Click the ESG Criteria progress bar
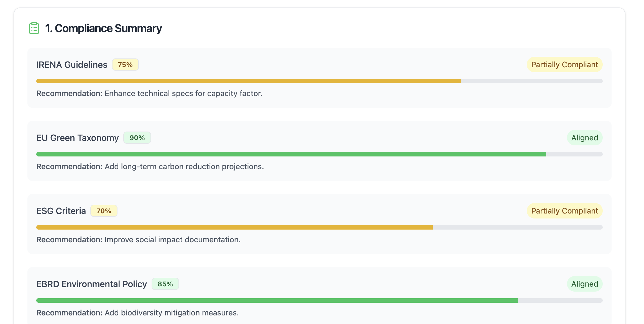 320,227
